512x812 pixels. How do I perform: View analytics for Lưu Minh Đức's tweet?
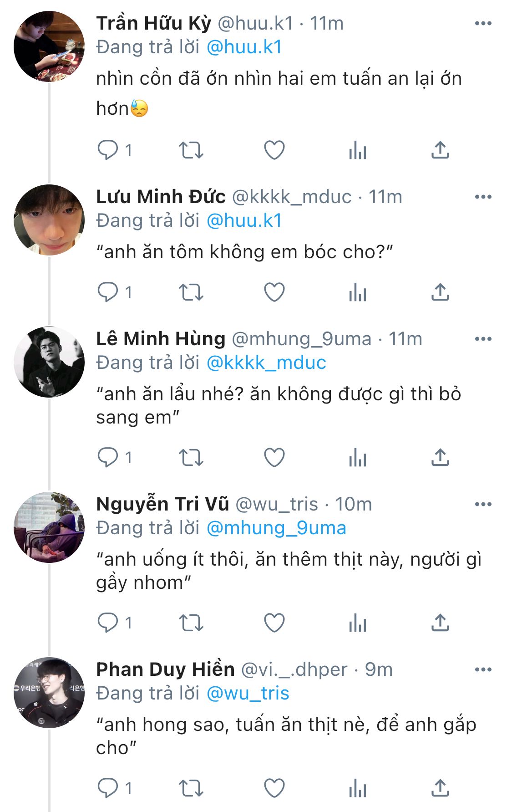[x=357, y=292]
